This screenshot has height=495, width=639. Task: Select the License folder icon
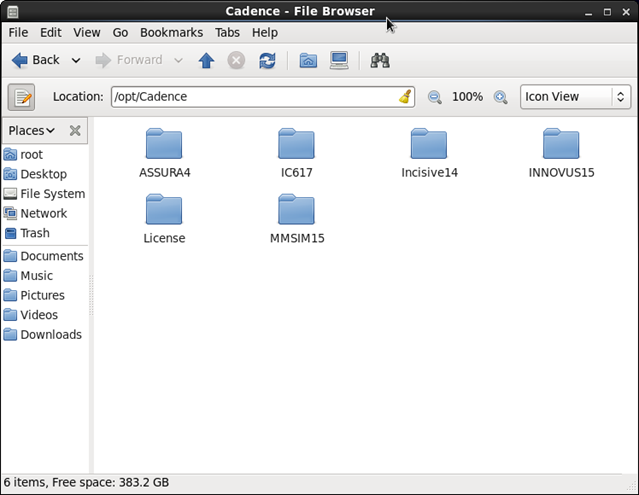[164, 209]
